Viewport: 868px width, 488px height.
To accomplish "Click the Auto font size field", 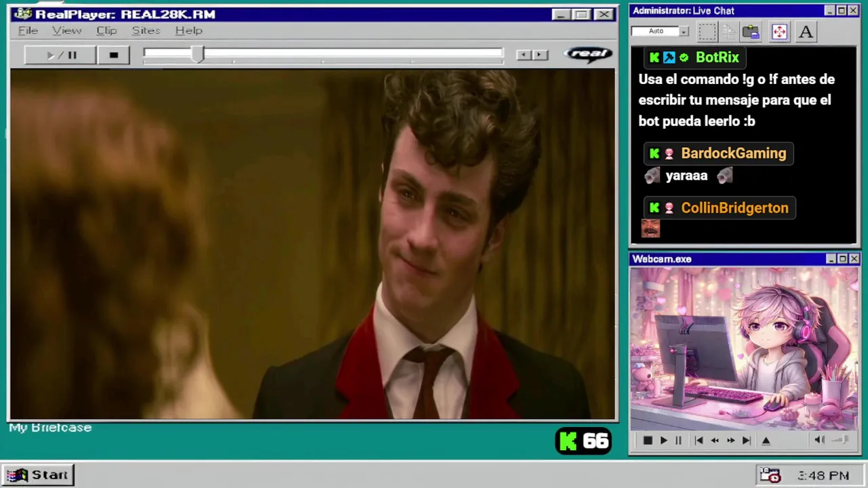I will tap(655, 31).
